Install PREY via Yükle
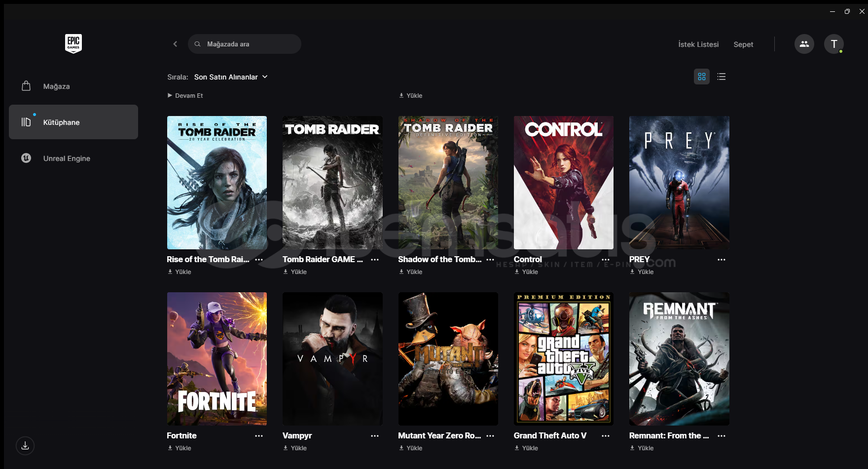This screenshot has height=469, width=868. pyautogui.click(x=642, y=272)
